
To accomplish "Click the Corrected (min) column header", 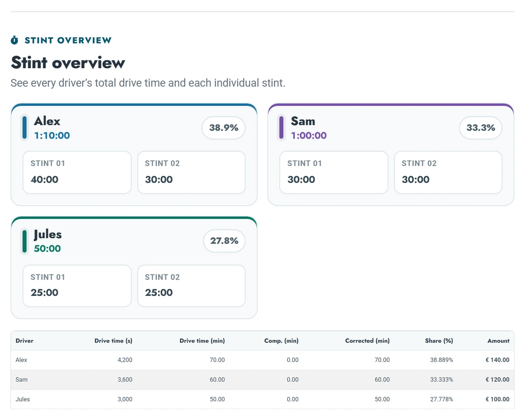I will point(367,341).
